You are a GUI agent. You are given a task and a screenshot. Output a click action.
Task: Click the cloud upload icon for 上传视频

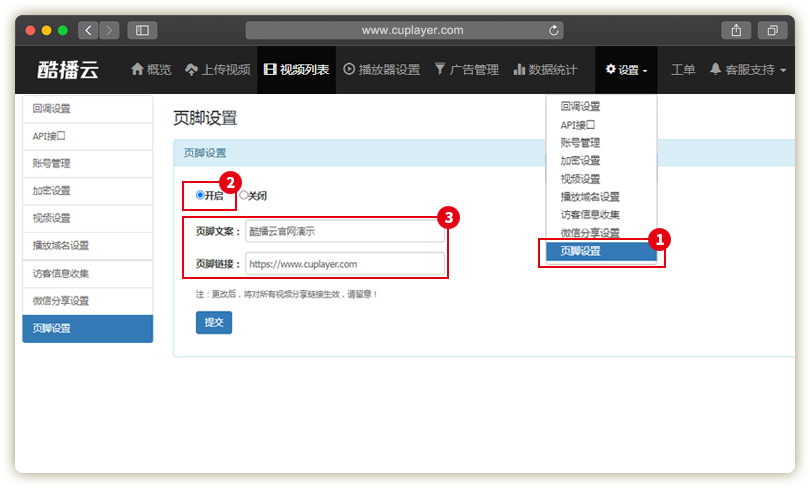click(x=191, y=70)
